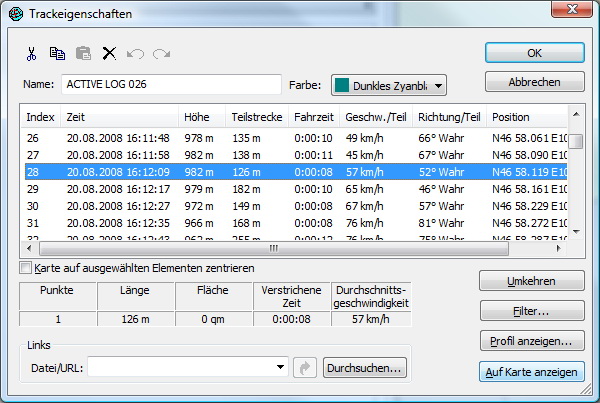Click the Cut scissors icon

[x=32, y=53]
